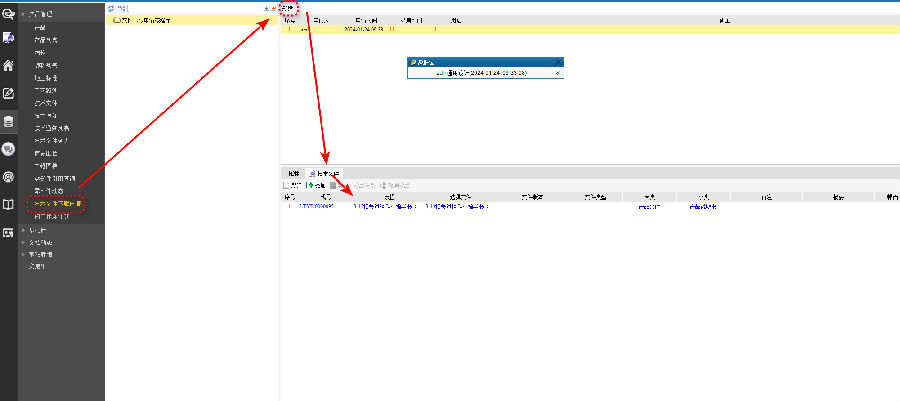Screen dimensions: 900x401
Task: Switch to the second bottom-panel tab with icon
Action: click(324, 173)
